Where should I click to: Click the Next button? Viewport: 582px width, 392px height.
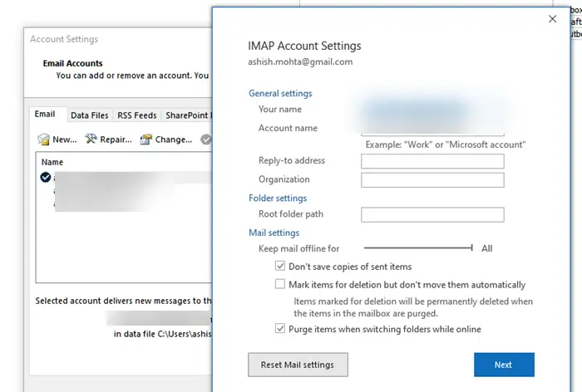point(504,365)
